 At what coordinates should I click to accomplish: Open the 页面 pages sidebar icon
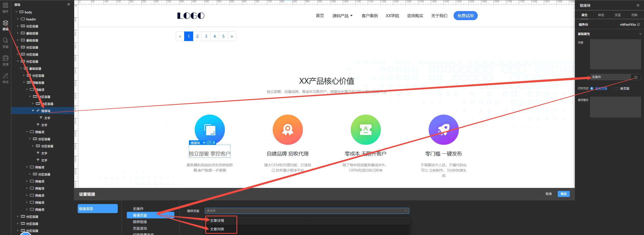click(x=5, y=43)
